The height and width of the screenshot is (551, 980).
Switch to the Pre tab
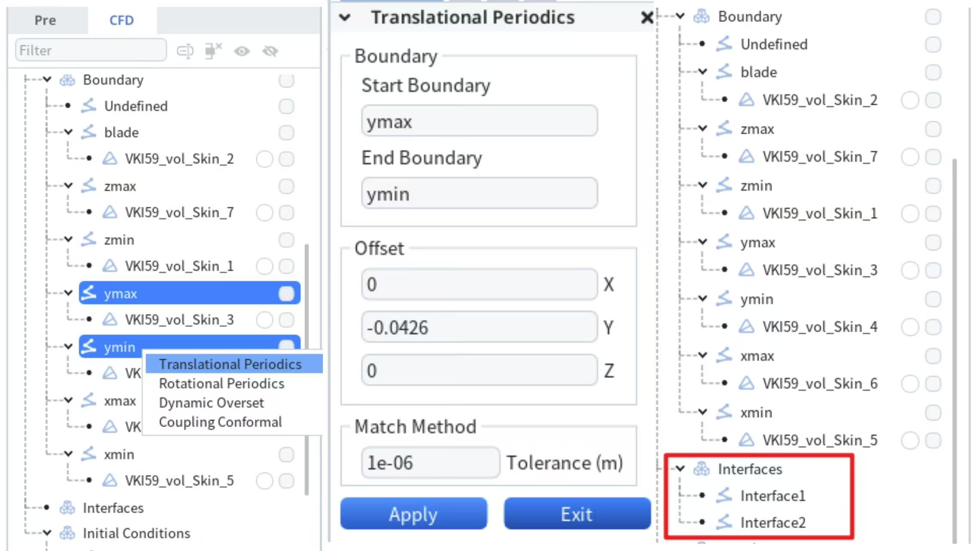click(45, 20)
